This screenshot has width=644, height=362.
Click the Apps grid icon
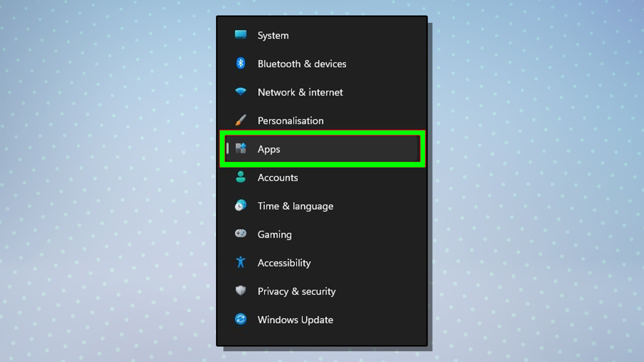240,149
